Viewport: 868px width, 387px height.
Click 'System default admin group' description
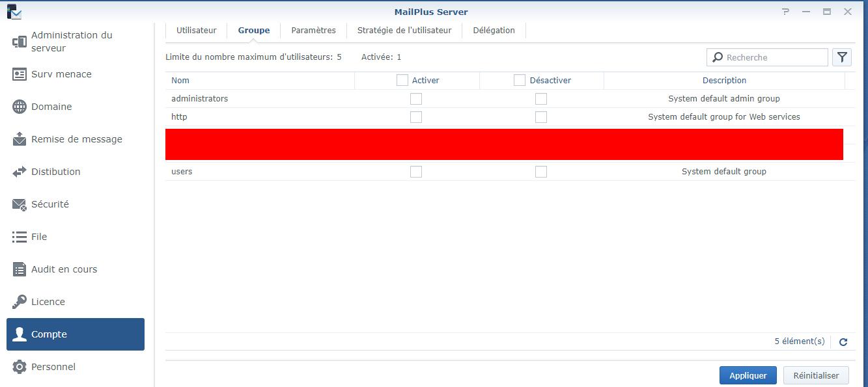pos(724,99)
